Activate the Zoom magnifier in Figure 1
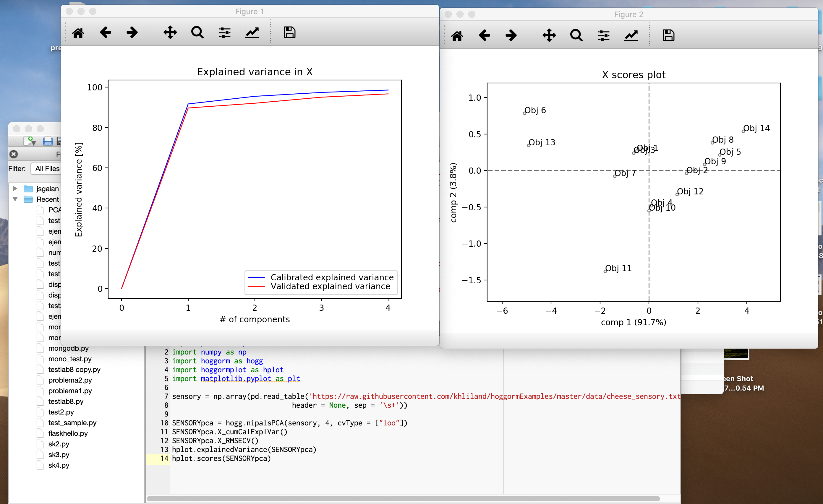 197,33
